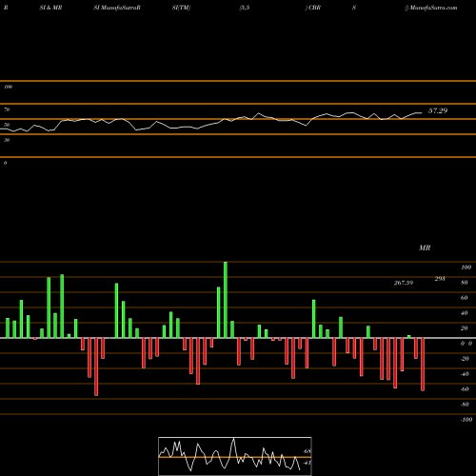The height and width of the screenshot is (476, 476).
Task: Click the 267.99 value label
Action: (404, 283)
